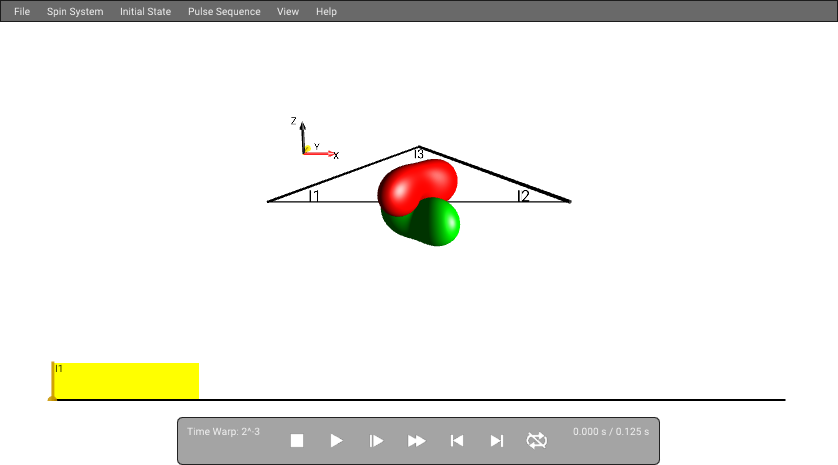Click the Z axis arrow of the gizmo
838x465 pixels.
[302, 136]
